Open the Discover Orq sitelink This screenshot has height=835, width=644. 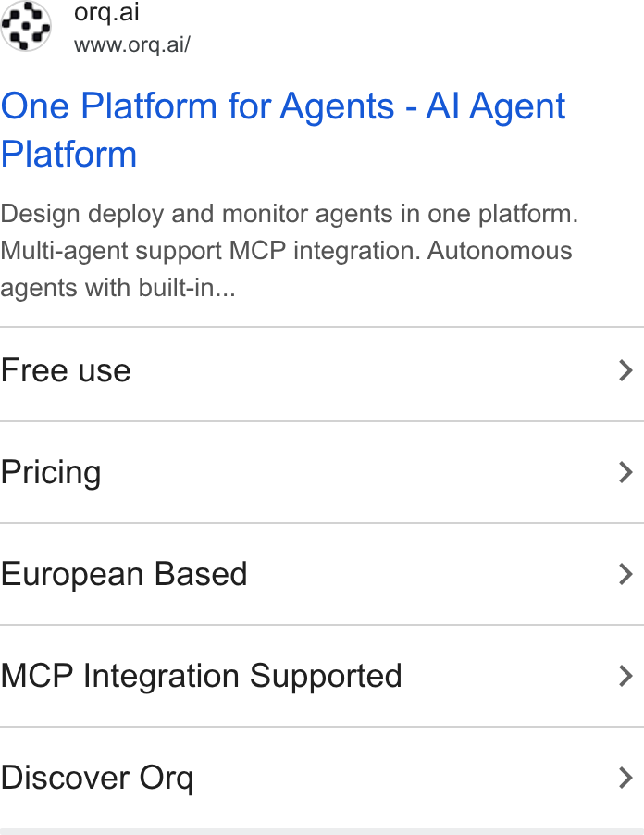coord(322,778)
